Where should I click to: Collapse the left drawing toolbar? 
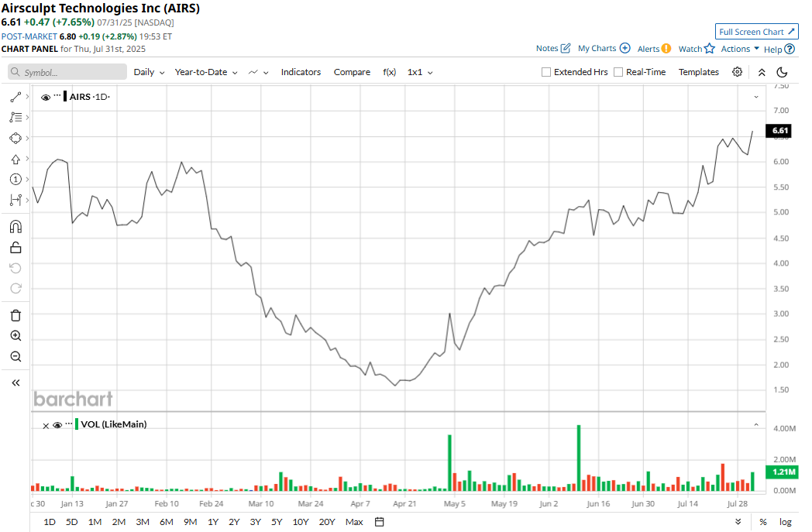click(x=15, y=383)
